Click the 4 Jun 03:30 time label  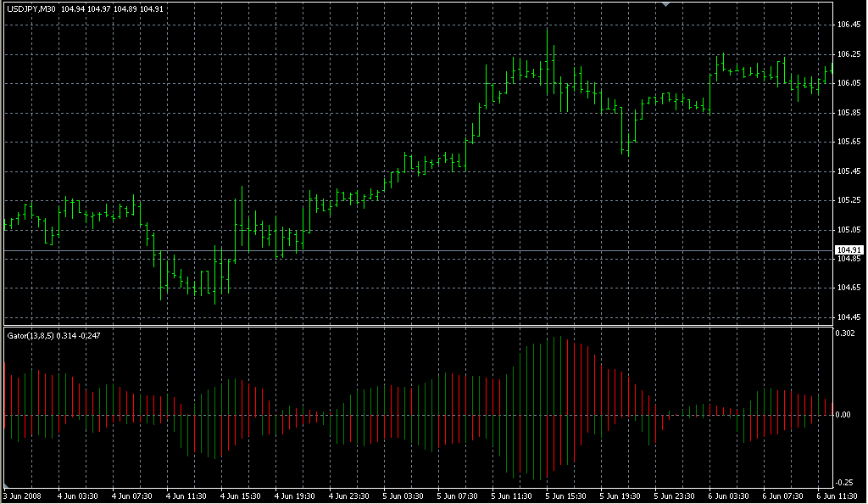[77, 496]
